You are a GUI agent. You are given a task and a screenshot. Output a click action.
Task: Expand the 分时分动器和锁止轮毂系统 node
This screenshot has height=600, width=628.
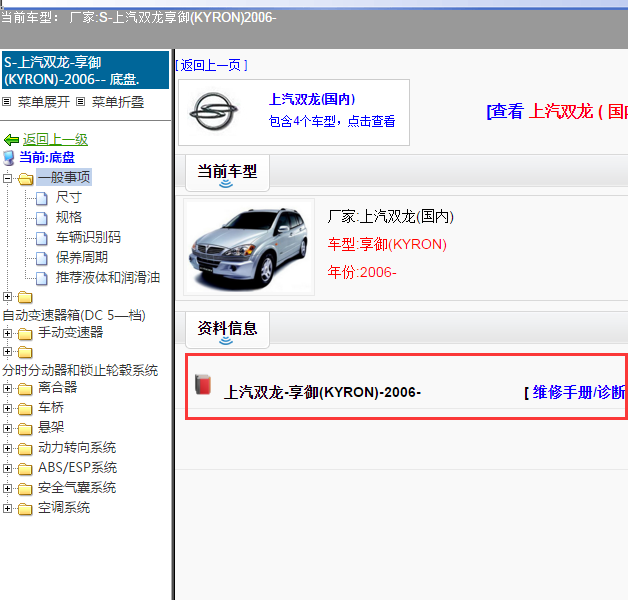click(x=7, y=352)
